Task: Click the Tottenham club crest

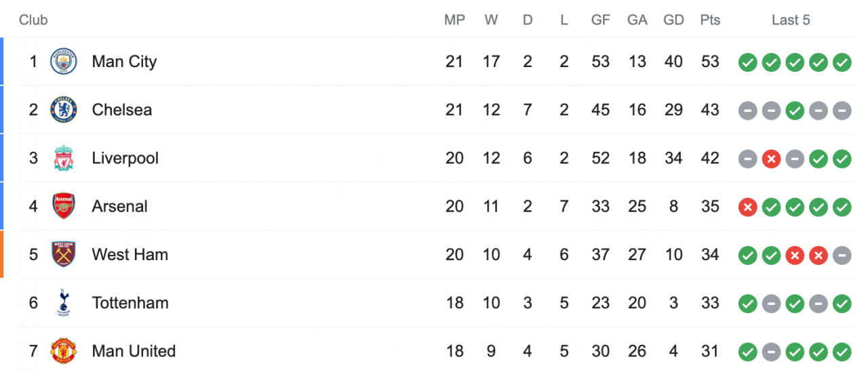Action: [64, 303]
